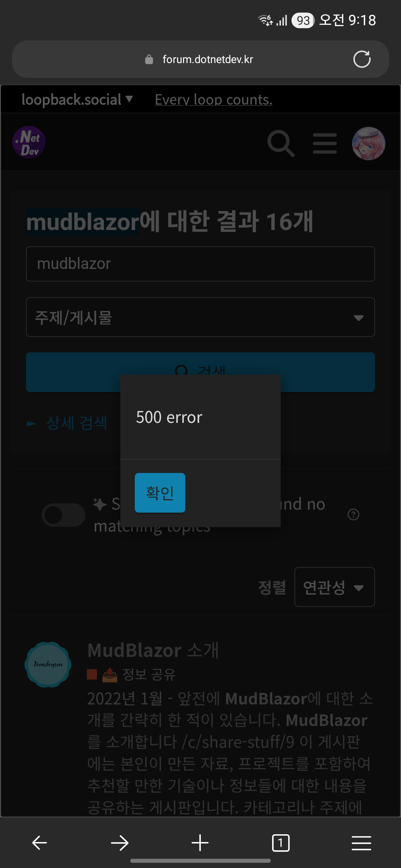This screenshot has height=868, width=401.
Task: Open the user profile avatar menu
Action: coord(368,144)
